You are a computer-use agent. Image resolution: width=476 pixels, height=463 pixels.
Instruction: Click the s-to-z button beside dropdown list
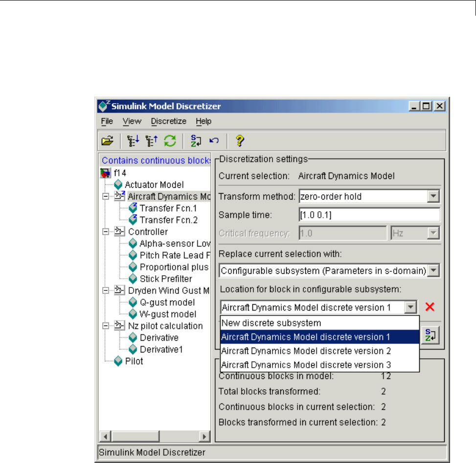tap(430, 335)
